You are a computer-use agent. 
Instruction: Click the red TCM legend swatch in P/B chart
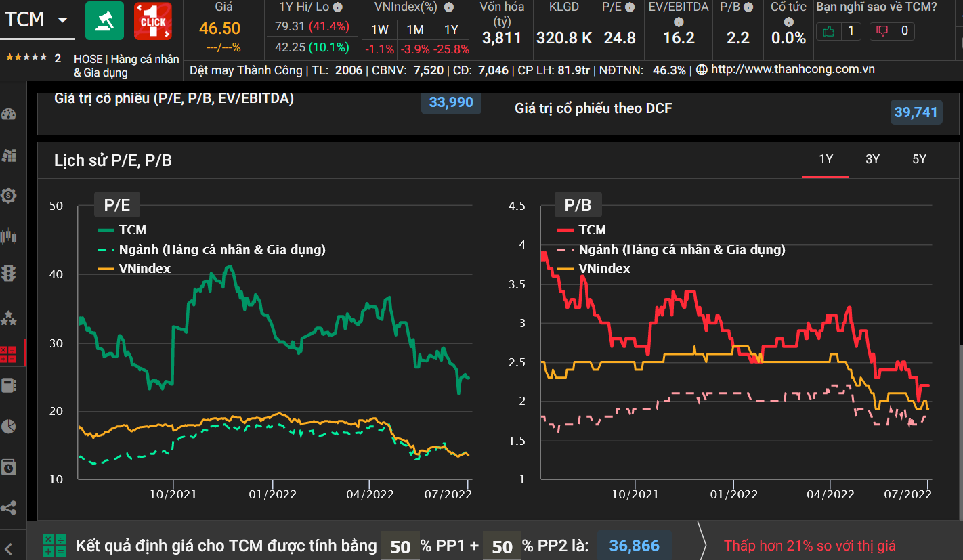click(x=566, y=230)
